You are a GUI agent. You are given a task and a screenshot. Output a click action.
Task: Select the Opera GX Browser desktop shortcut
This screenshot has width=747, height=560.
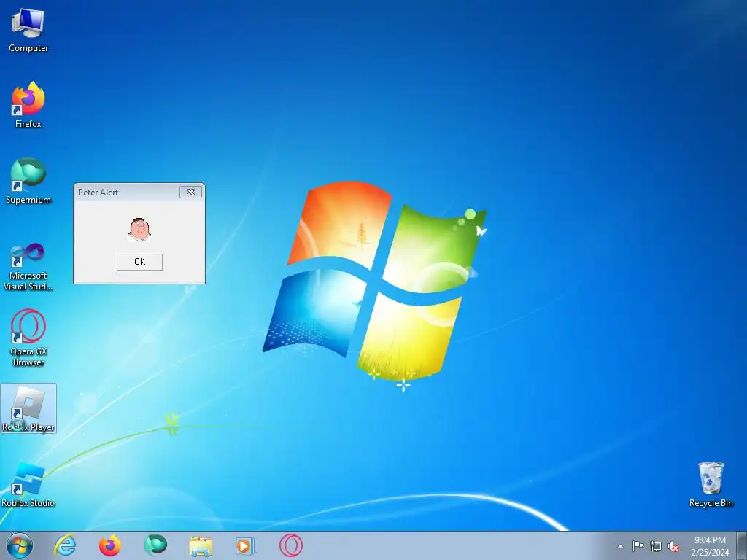point(28,338)
